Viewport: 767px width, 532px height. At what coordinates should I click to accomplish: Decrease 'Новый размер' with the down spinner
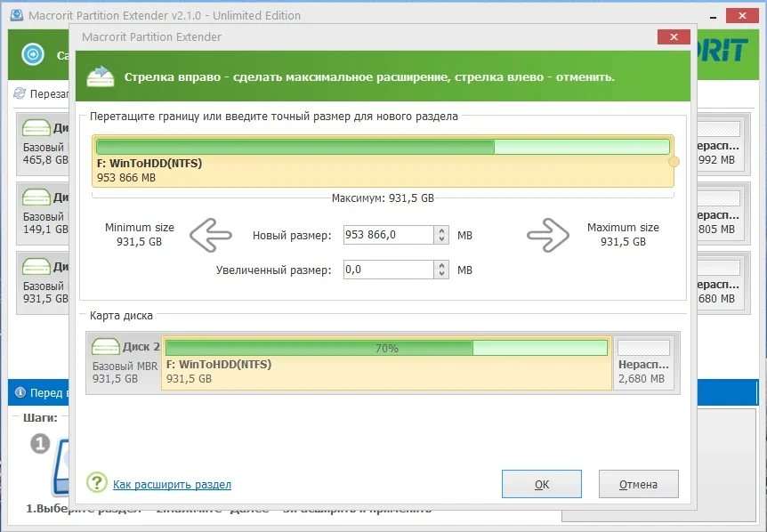[x=441, y=239]
